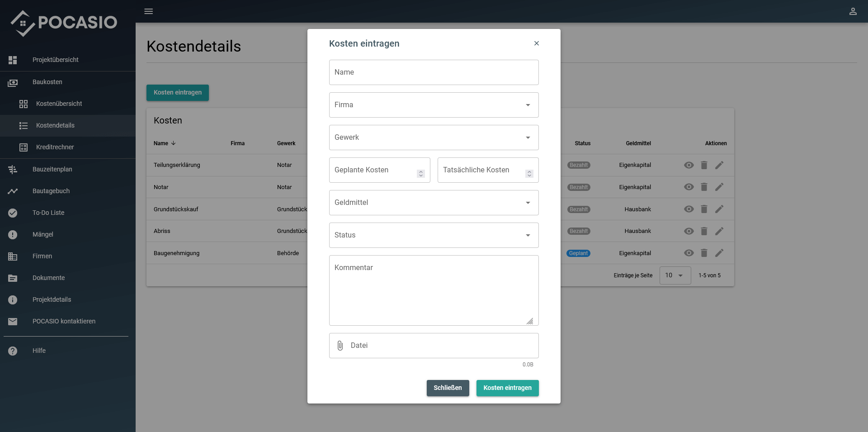View Baugenehmigung entry via eye icon
Image resolution: width=868 pixels, height=432 pixels.
click(x=689, y=253)
